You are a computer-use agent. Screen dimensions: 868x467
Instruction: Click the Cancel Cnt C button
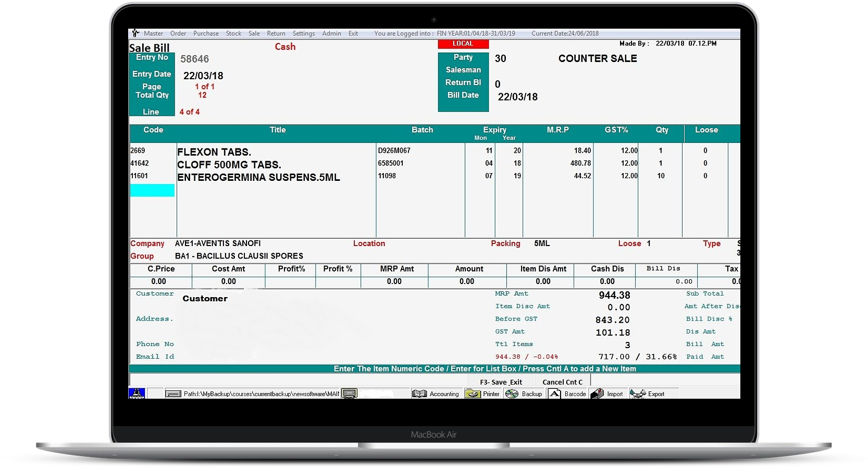click(x=562, y=382)
